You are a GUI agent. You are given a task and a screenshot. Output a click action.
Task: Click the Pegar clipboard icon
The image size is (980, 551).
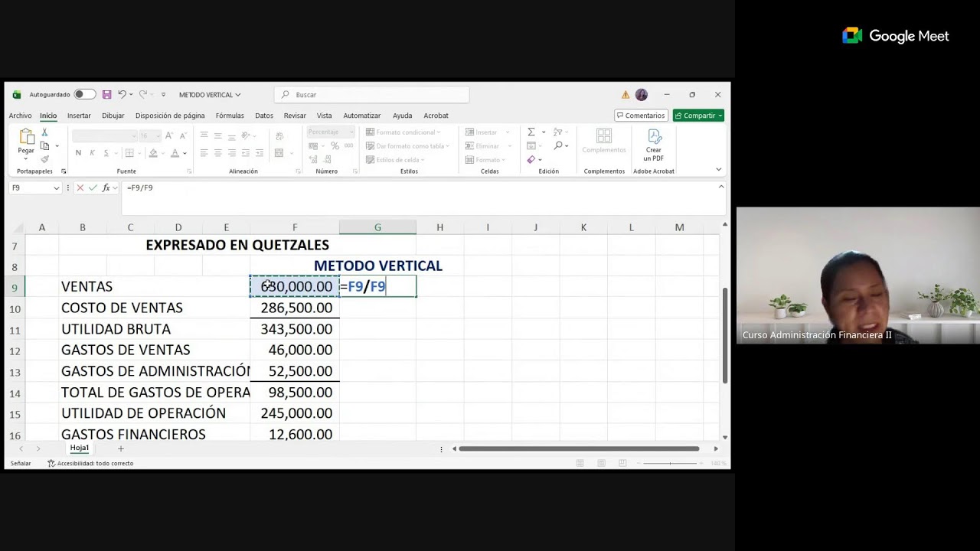point(26,137)
